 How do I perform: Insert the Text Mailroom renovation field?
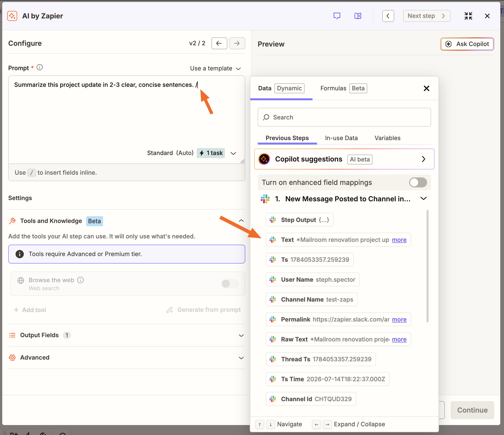(338, 240)
